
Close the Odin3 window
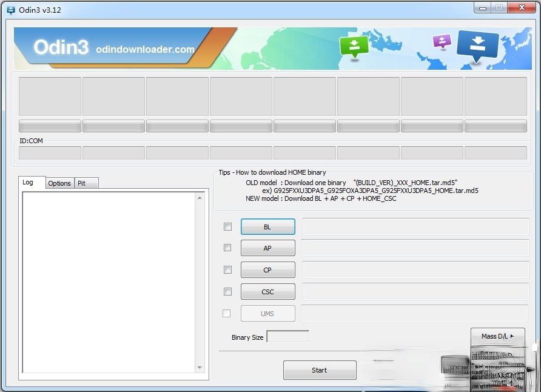coord(522,8)
